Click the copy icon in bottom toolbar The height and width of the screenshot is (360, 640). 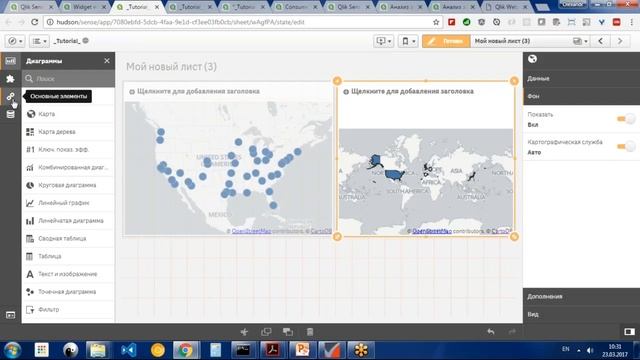click(x=266, y=332)
